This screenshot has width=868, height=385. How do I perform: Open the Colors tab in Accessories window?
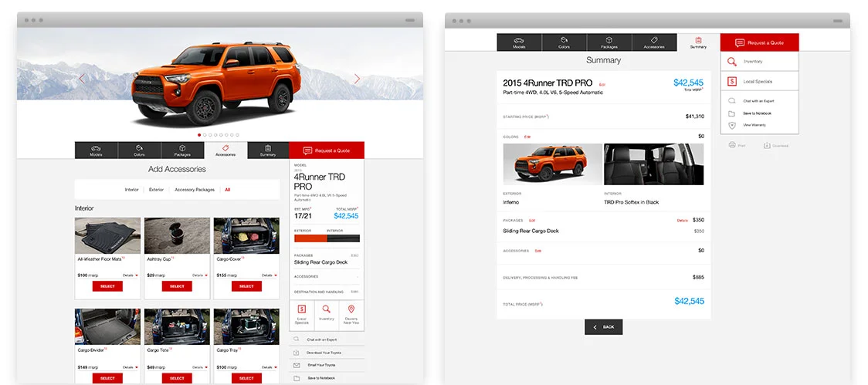click(140, 150)
